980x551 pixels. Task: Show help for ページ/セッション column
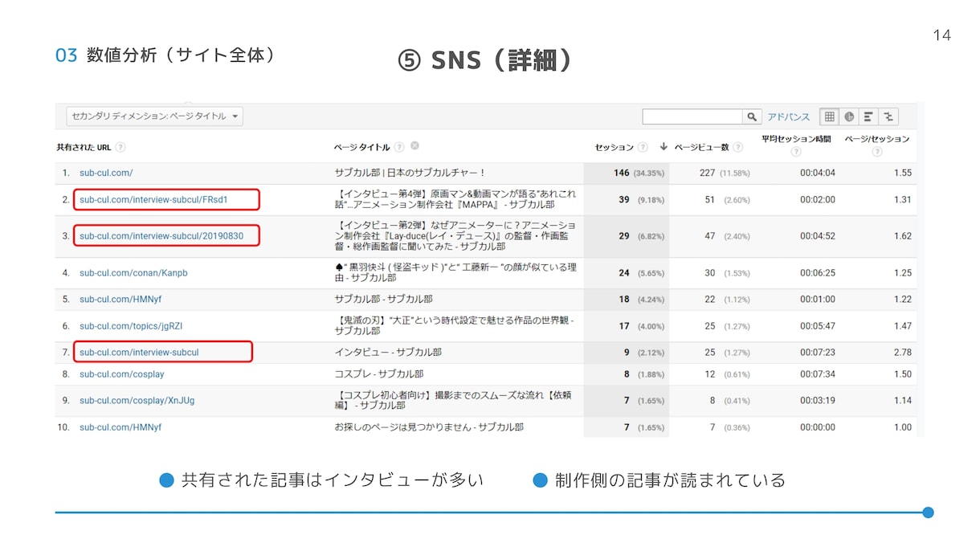[876, 152]
